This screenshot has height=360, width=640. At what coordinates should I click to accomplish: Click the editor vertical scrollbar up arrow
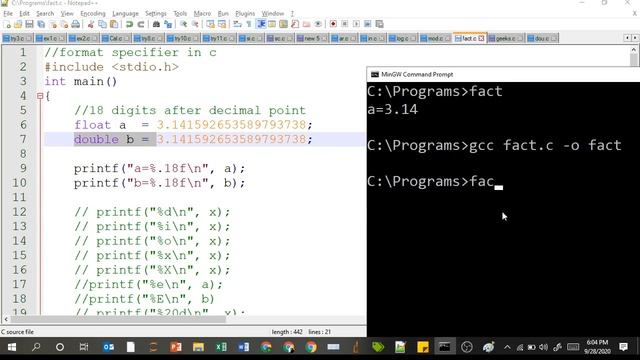633,49
